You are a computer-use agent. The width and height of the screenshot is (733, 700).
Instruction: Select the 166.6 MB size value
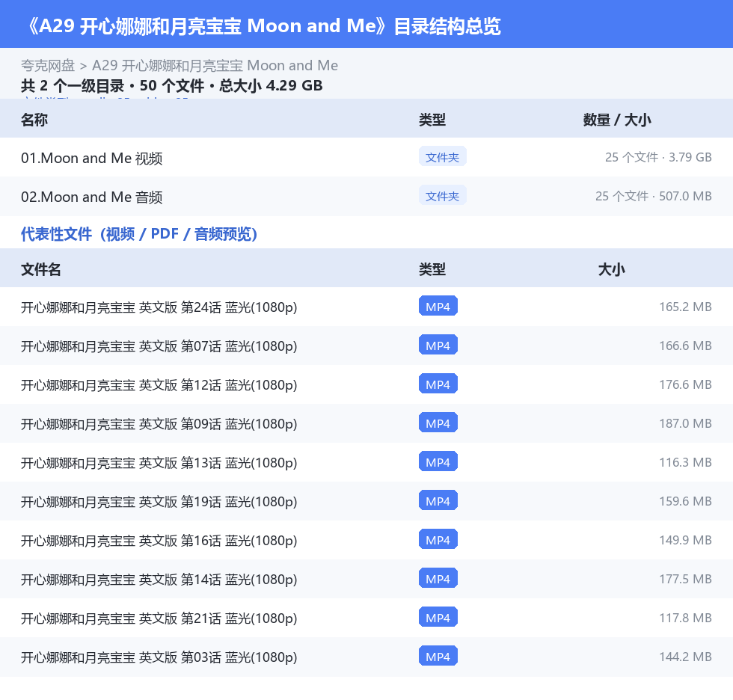click(685, 346)
